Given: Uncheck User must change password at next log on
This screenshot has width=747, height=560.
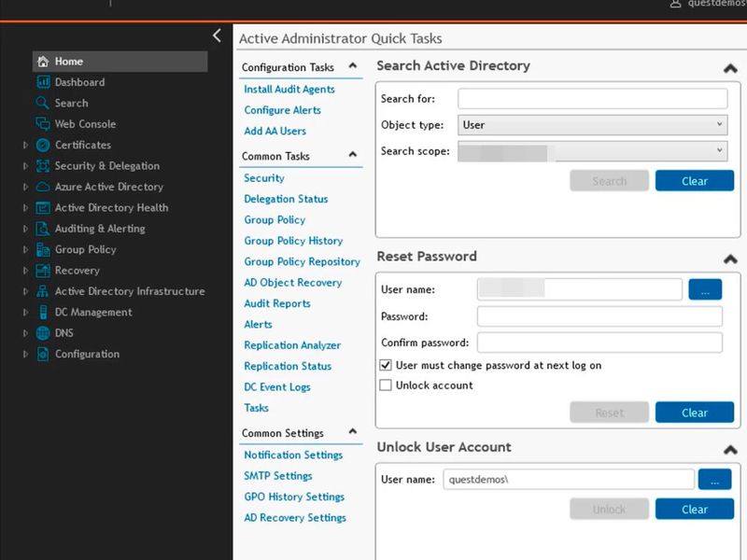Looking at the screenshot, I should pos(386,366).
